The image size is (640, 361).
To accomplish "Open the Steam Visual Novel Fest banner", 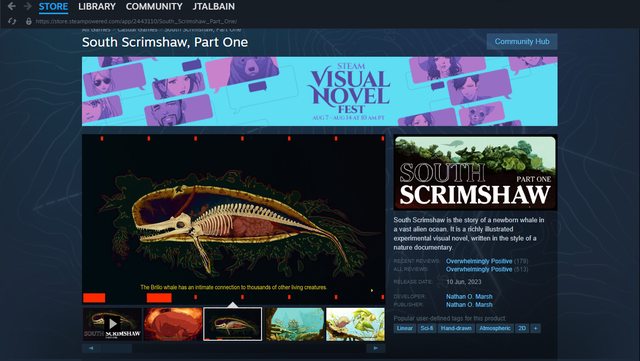I will [320, 91].
